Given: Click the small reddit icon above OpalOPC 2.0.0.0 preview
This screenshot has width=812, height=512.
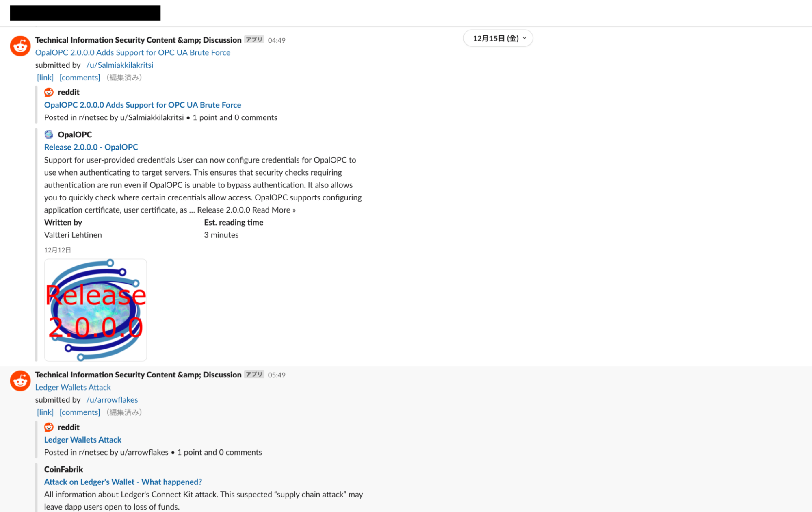Looking at the screenshot, I should coord(49,92).
